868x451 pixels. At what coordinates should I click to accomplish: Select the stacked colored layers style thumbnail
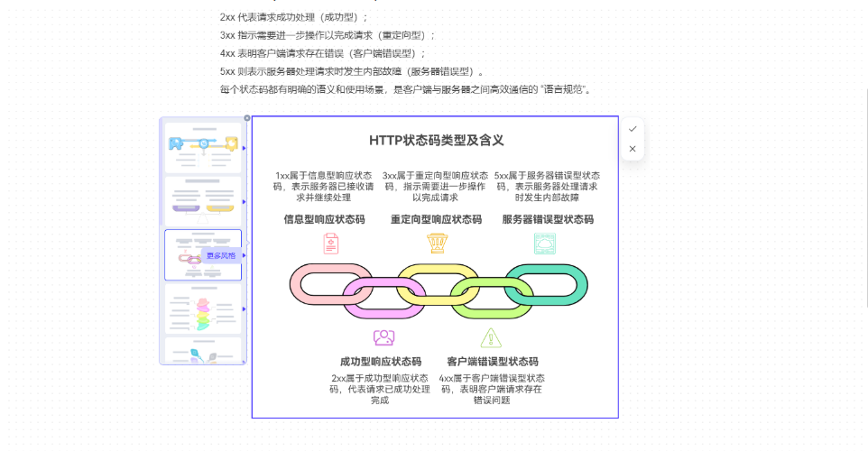pyautogui.click(x=202, y=308)
